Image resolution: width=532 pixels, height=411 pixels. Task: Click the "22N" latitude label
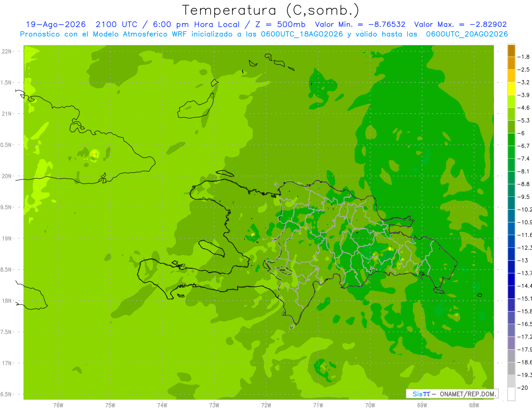click(6, 51)
